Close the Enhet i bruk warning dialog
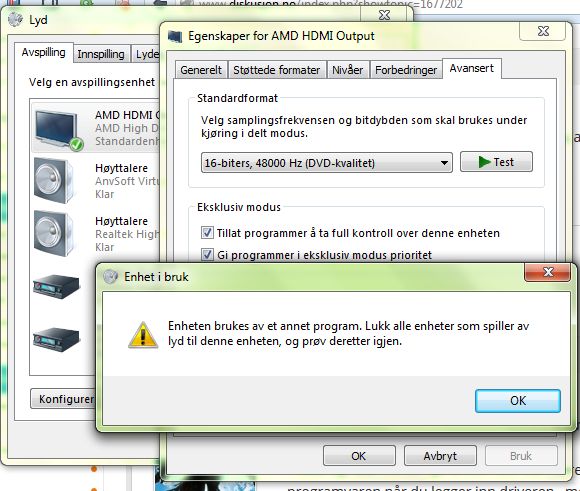This screenshot has width=580, height=491. tap(547, 272)
